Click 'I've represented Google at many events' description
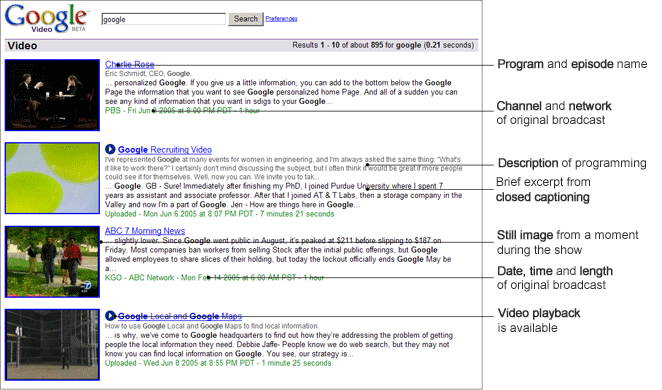 click(x=283, y=168)
